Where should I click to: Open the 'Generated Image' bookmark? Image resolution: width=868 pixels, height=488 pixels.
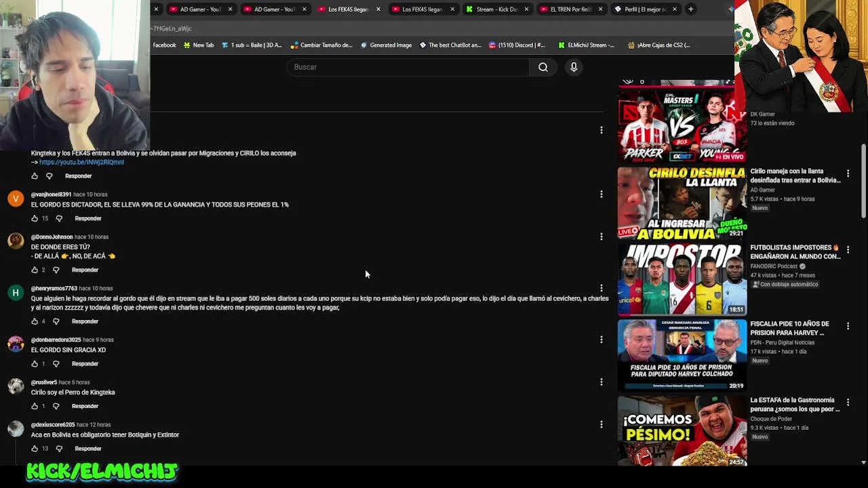[x=386, y=45]
